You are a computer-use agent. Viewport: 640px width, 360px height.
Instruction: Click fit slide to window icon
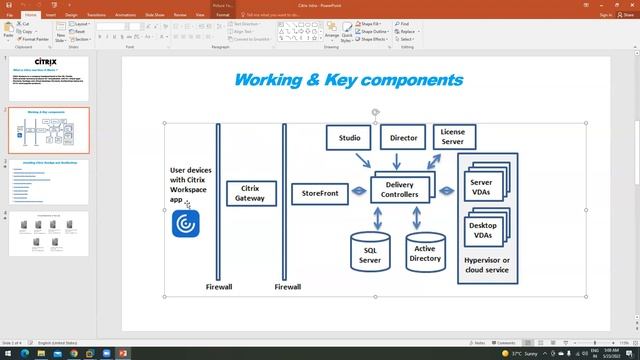coord(635,343)
